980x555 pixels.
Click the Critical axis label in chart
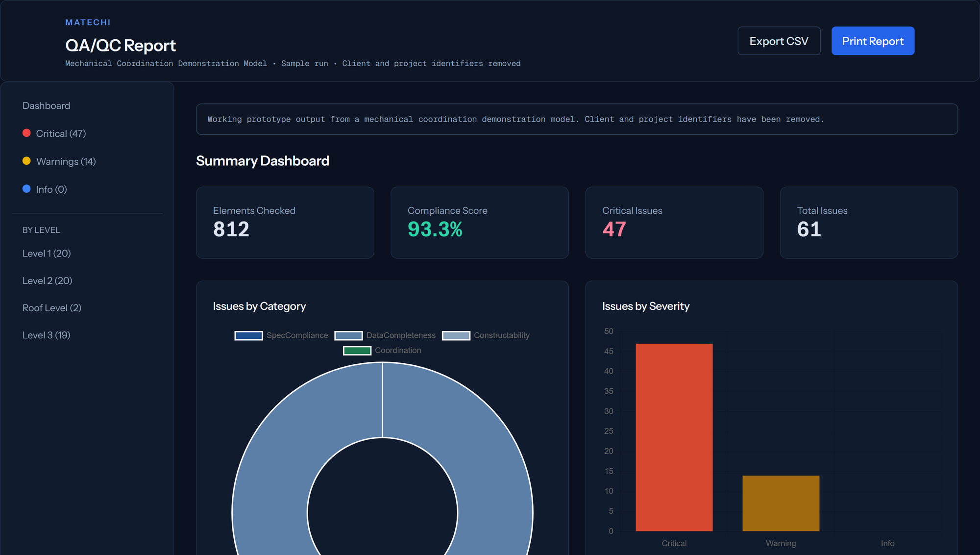[674, 543]
